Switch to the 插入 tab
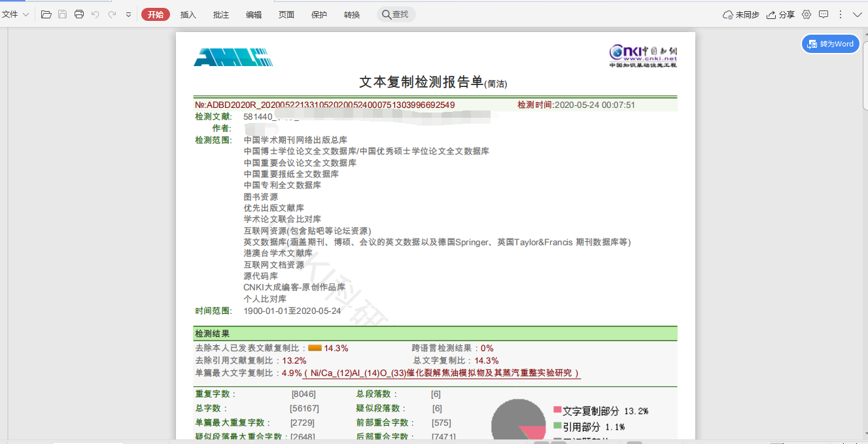This screenshot has height=444, width=868. click(188, 14)
